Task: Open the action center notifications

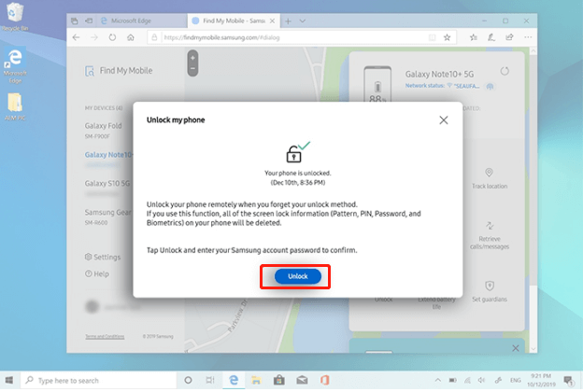Action: point(568,380)
